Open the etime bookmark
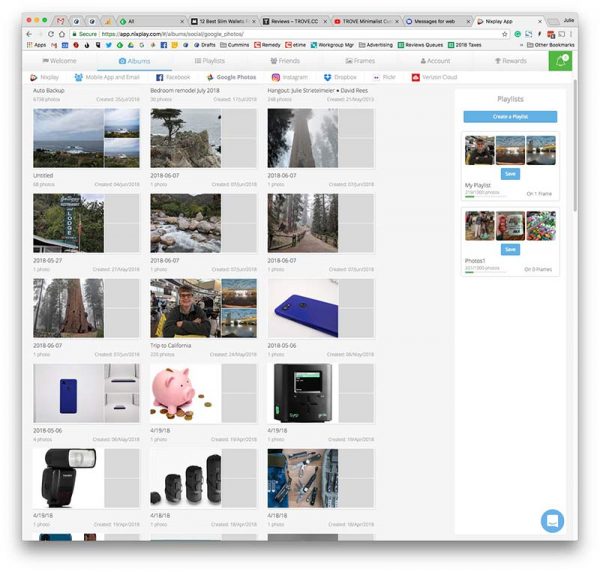Image resolution: width=600 pixels, height=572 pixels. [x=295, y=45]
